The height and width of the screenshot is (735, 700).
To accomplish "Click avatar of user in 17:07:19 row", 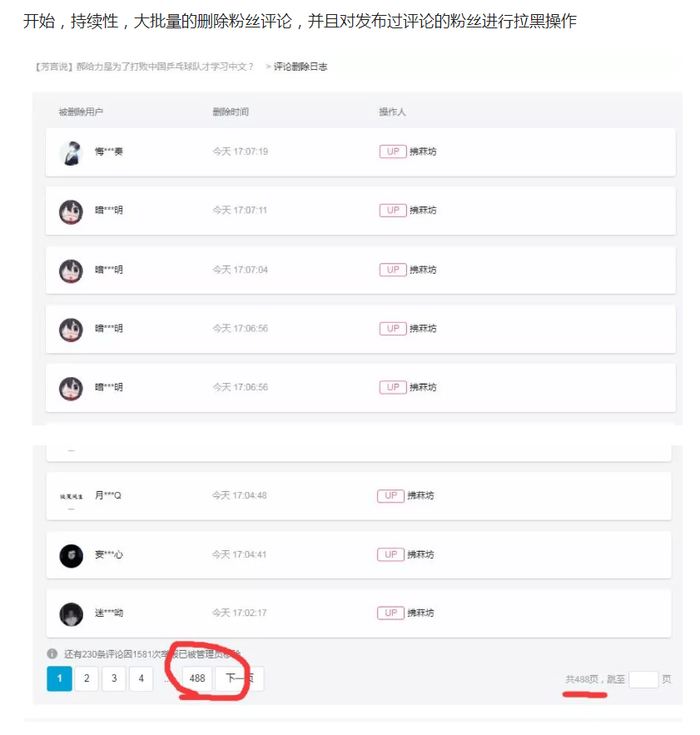I will coord(71,153).
